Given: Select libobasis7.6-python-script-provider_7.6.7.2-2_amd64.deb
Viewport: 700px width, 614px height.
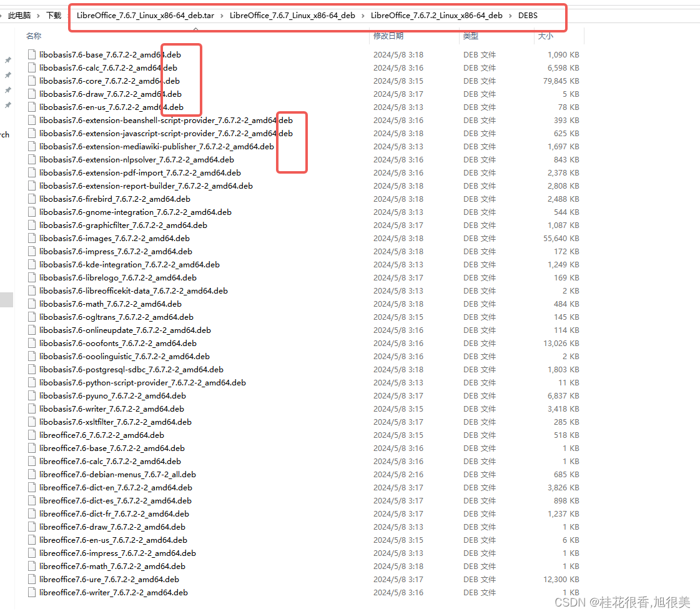Looking at the screenshot, I should point(142,383).
